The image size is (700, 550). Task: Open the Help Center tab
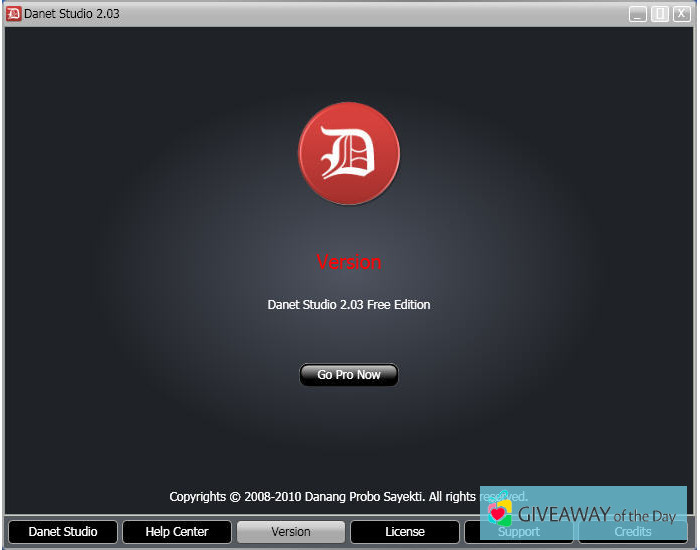pyautogui.click(x=177, y=532)
